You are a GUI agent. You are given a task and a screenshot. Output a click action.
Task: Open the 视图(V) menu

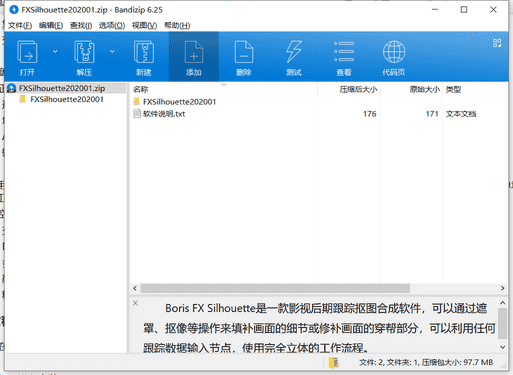144,25
